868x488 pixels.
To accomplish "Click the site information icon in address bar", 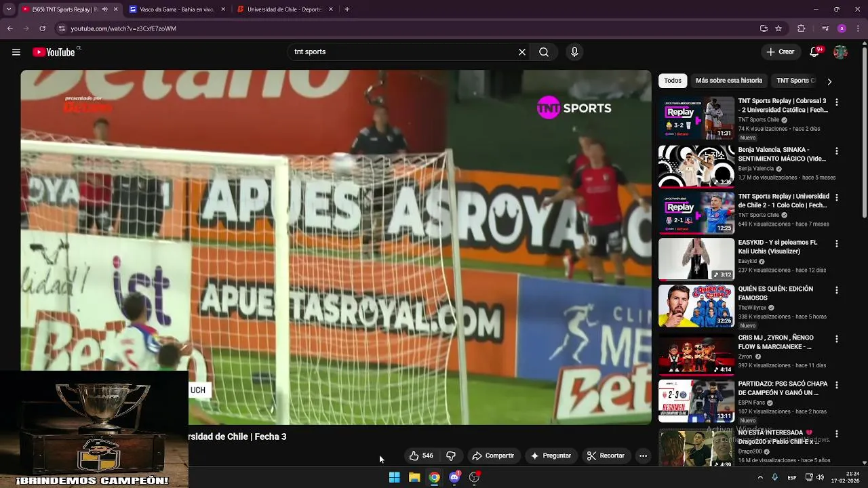I will [x=62, y=28].
